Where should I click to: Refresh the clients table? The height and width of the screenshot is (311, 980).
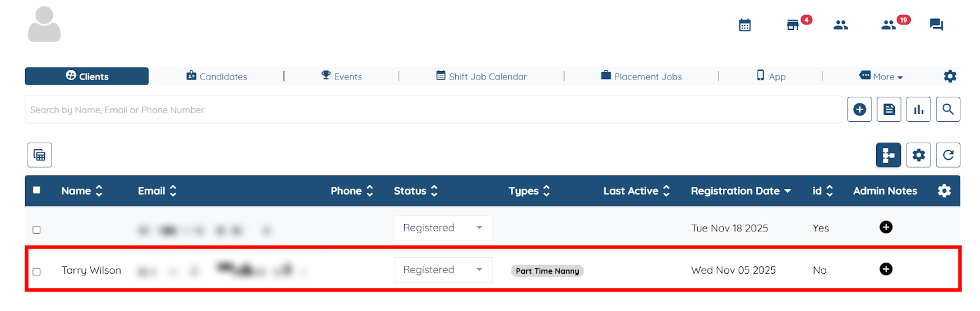tap(948, 155)
